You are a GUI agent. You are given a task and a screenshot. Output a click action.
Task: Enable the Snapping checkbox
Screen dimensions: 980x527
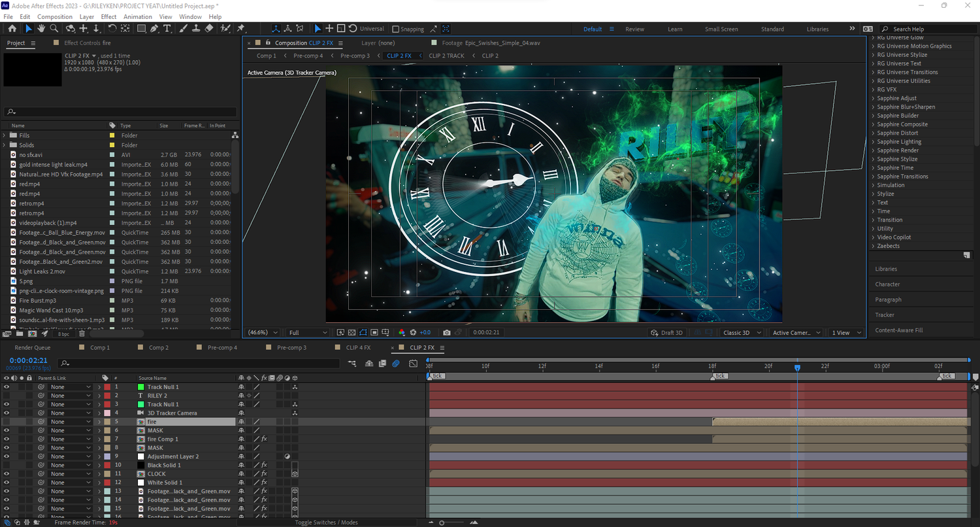tap(396, 29)
